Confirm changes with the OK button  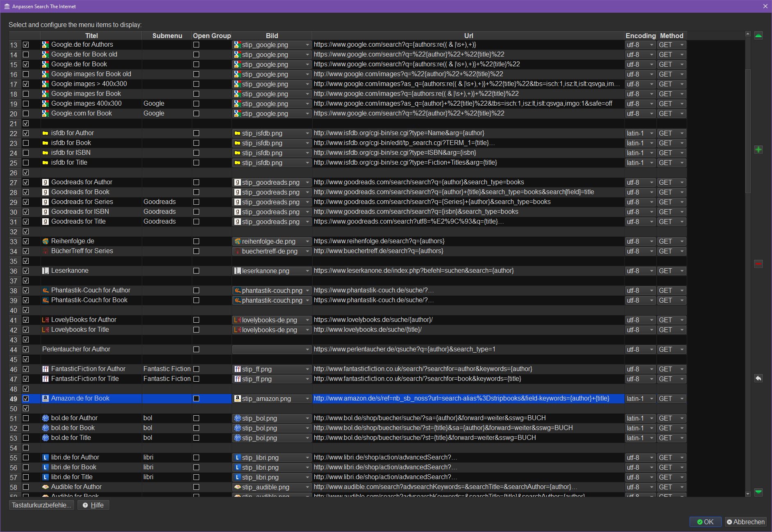705,522
